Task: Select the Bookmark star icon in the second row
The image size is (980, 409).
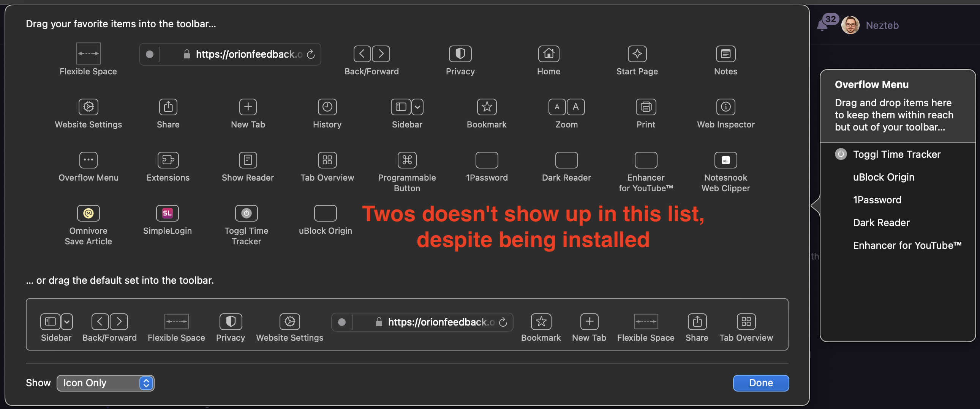Action: click(x=487, y=107)
